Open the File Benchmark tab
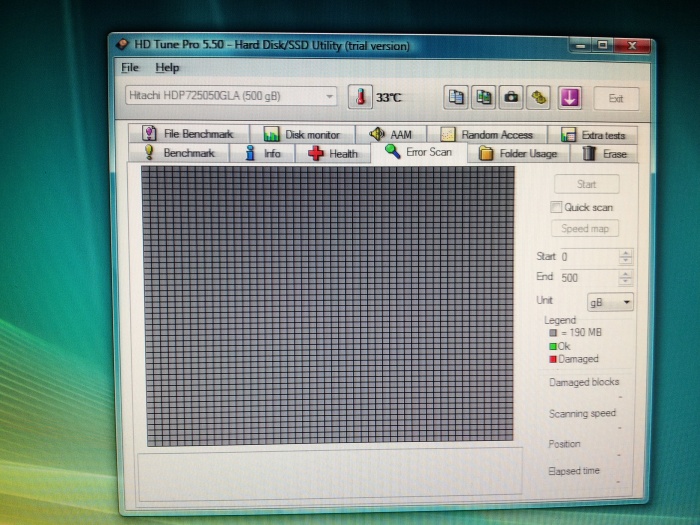 pos(188,133)
